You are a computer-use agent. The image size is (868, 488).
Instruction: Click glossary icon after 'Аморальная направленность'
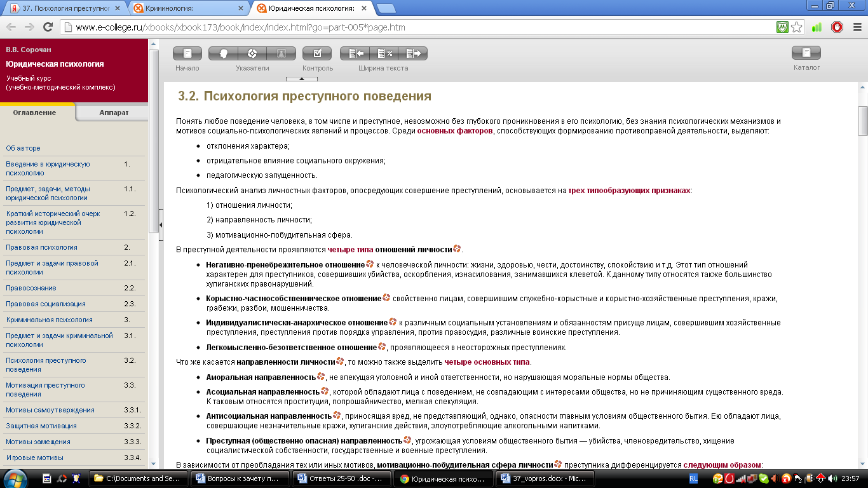point(321,376)
